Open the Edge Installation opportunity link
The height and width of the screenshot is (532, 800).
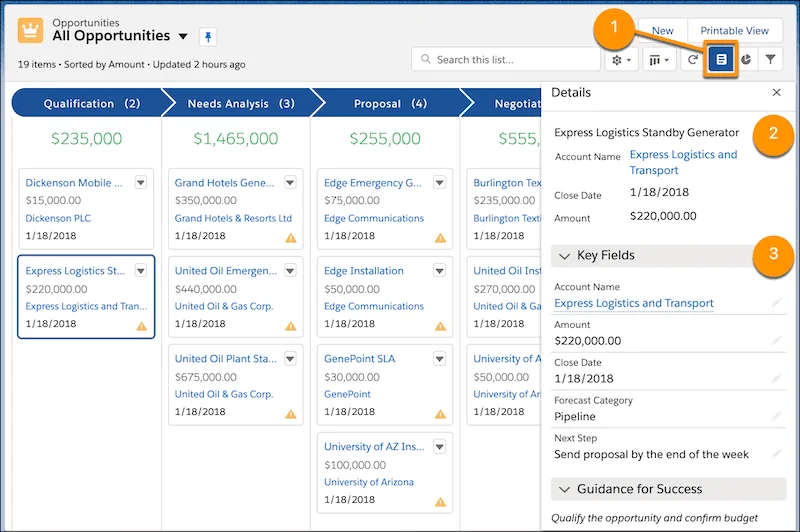(x=363, y=271)
